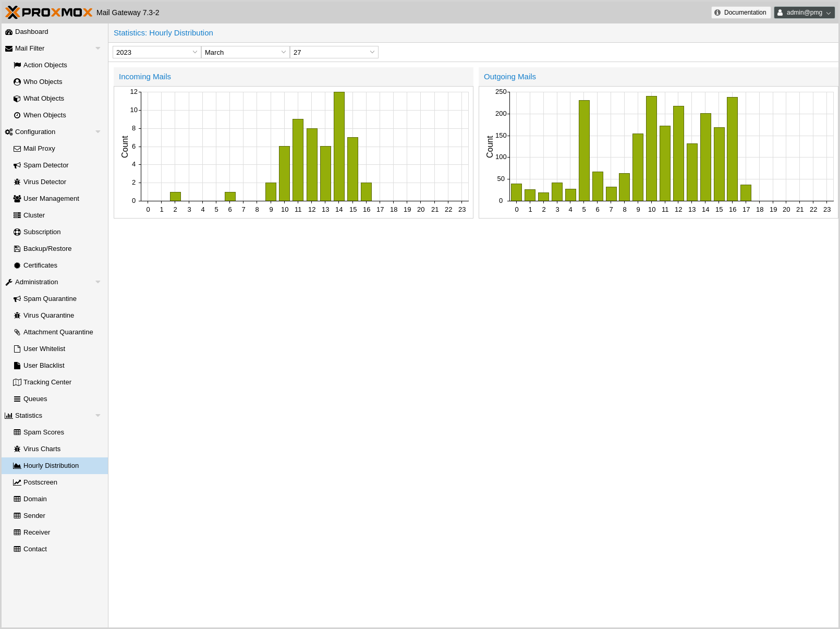Click the Proxmox logo
Image resolution: width=840 pixels, height=629 pixels.
coord(49,13)
